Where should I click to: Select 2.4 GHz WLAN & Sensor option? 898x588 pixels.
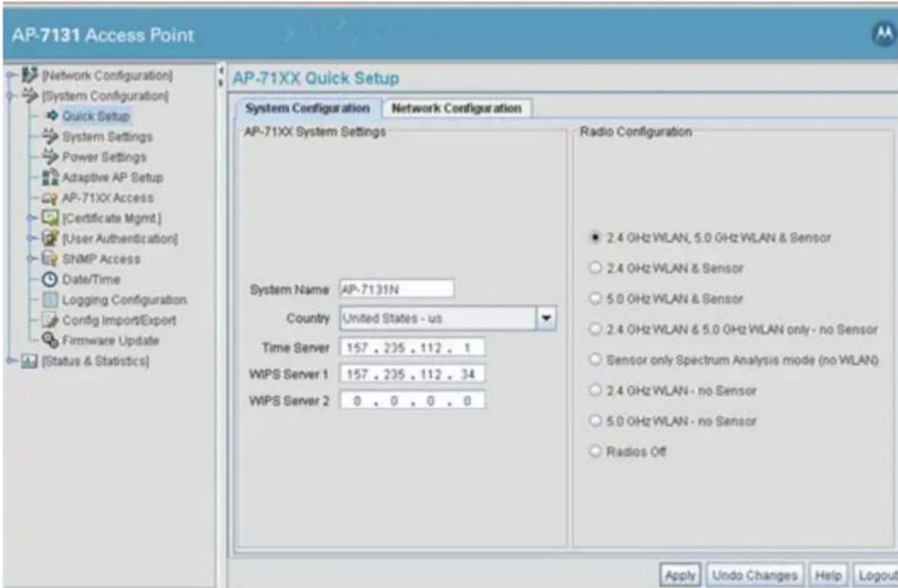595,269
